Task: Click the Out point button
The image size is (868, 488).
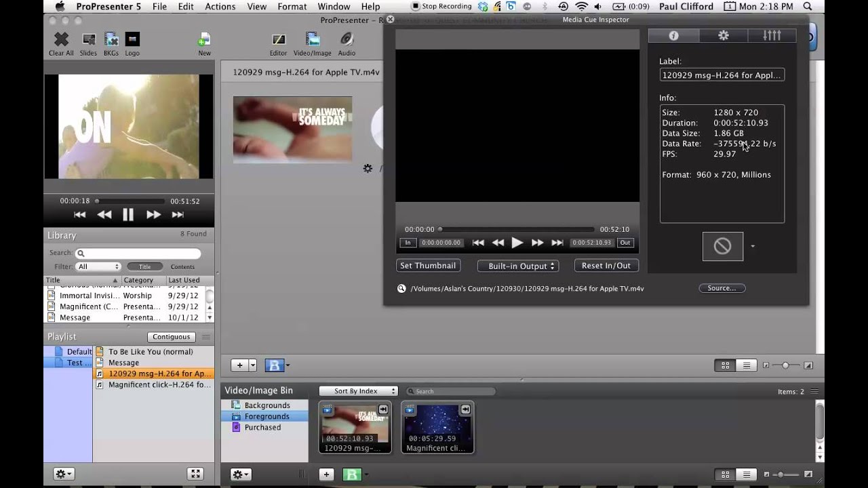Action: click(625, 243)
